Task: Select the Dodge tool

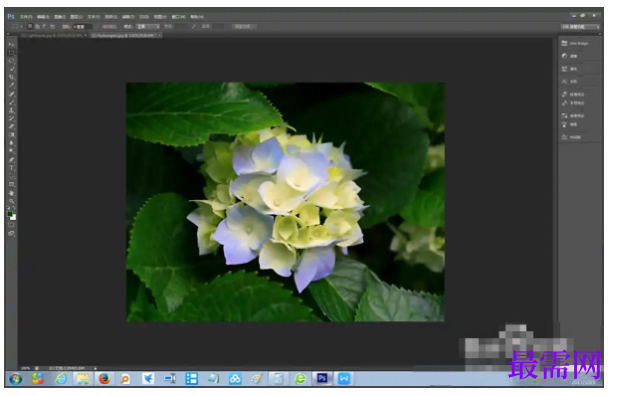Action: click(x=11, y=151)
